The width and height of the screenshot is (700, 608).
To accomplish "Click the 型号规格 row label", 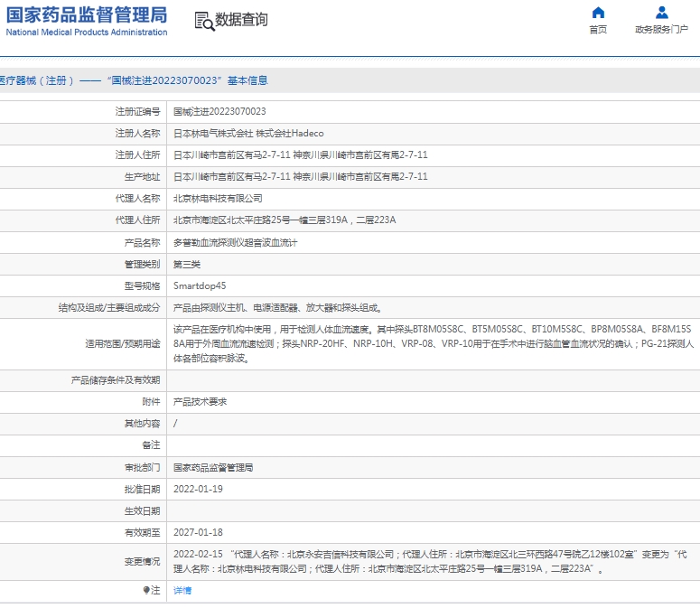I will [142, 285].
